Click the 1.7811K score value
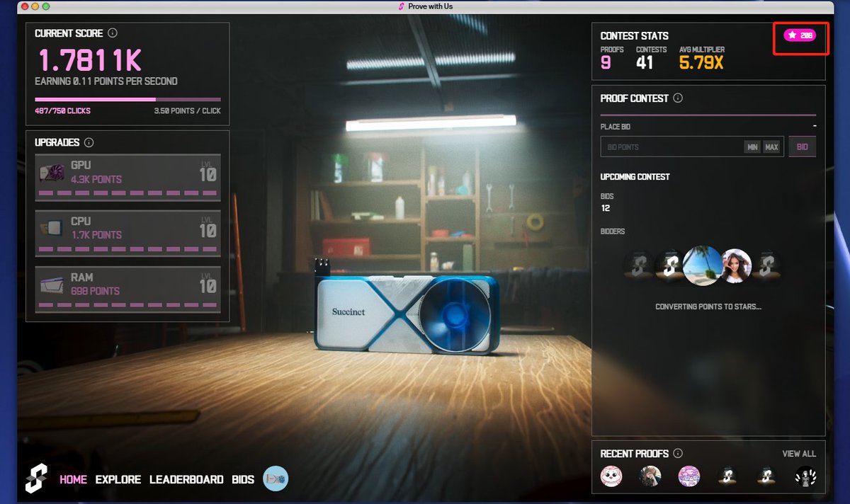 [x=89, y=60]
